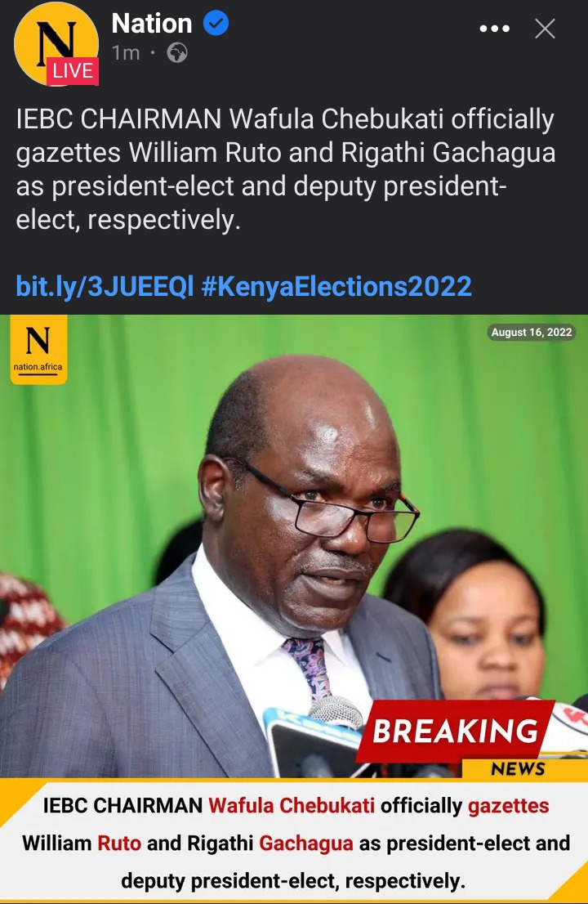Open the three-dot post options menu
This screenshot has height=904, width=588.
tap(495, 29)
